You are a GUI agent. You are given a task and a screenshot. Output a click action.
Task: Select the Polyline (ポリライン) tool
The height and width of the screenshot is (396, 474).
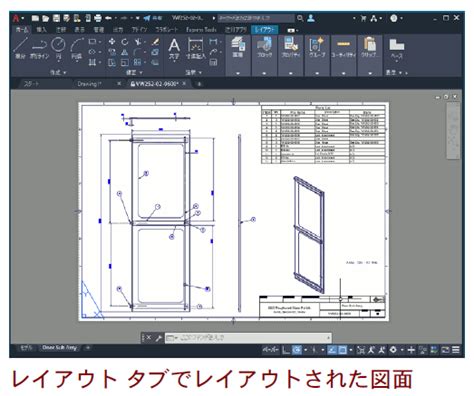pyautogui.click(x=39, y=48)
